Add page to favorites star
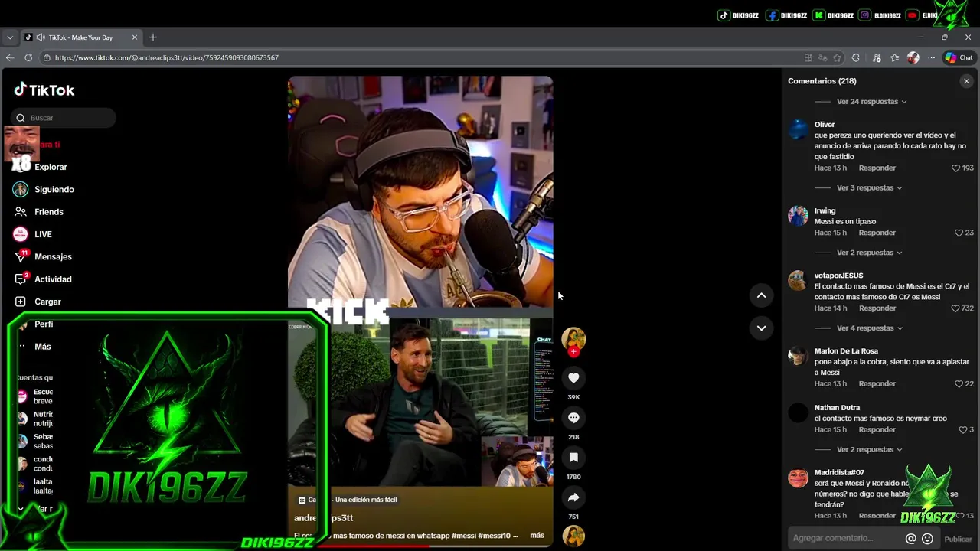 tap(838, 57)
